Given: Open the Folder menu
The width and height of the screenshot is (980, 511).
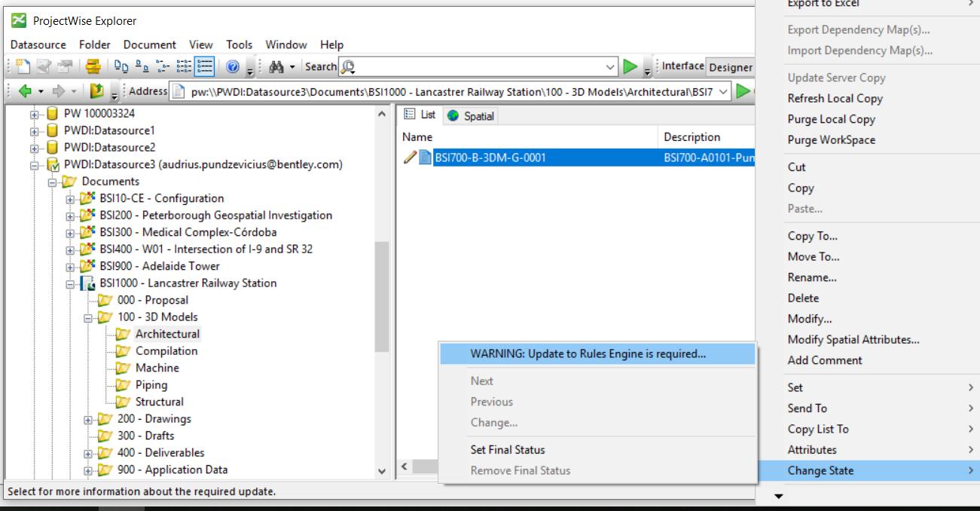Looking at the screenshot, I should (x=95, y=44).
